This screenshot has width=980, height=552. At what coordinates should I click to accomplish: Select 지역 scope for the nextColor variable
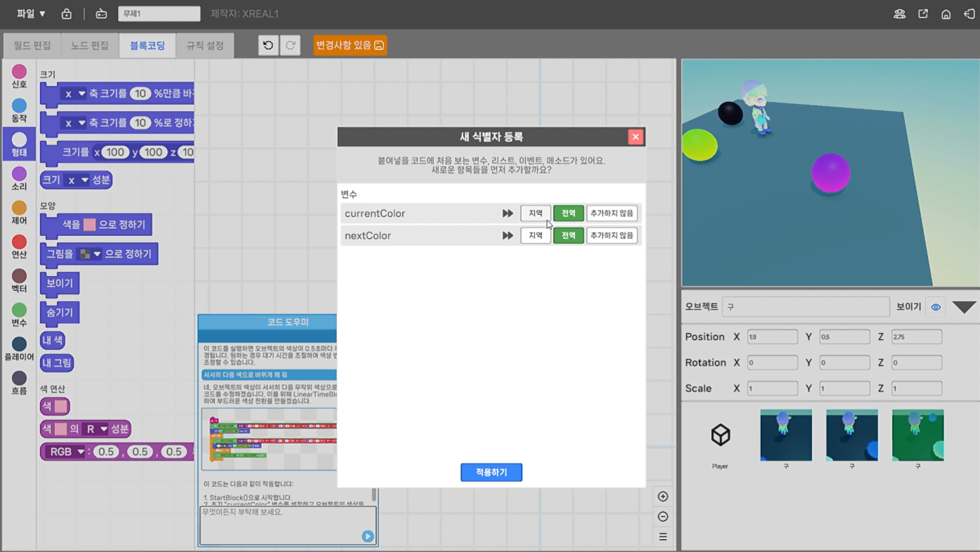click(535, 235)
